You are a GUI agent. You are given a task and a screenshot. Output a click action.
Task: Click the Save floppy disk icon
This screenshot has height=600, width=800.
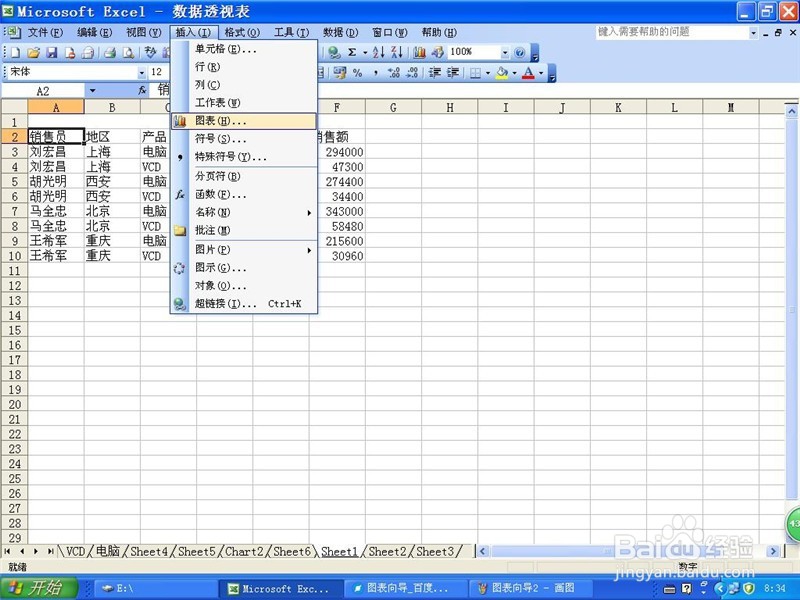[52, 52]
